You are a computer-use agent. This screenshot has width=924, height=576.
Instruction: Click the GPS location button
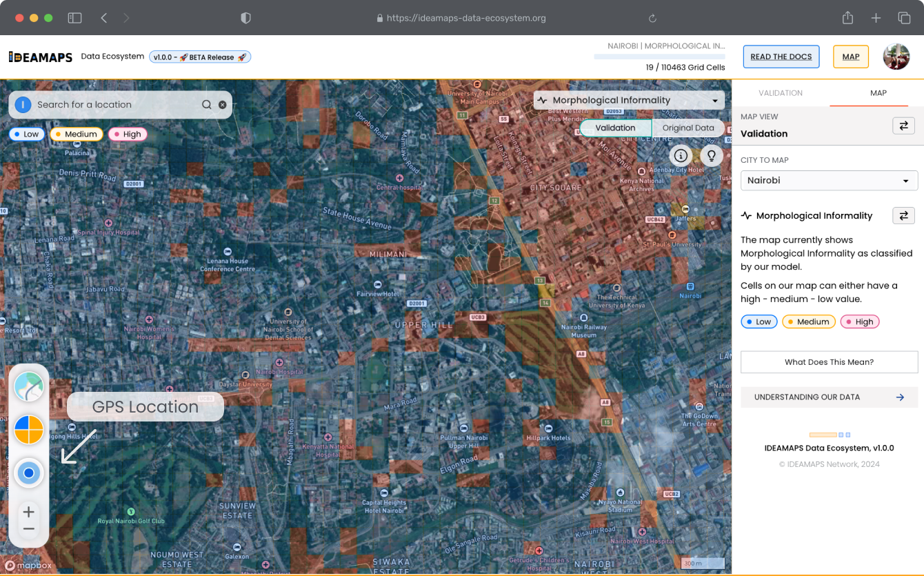click(x=29, y=473)
